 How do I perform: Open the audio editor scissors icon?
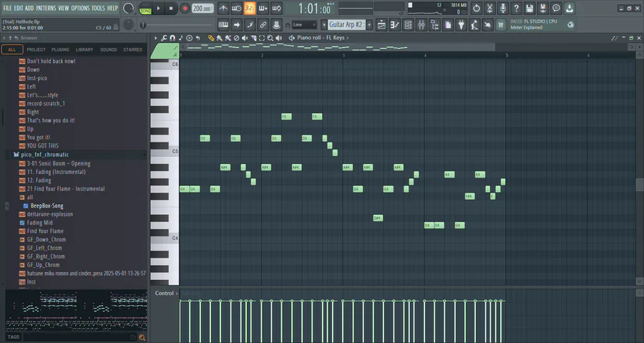click(489, 8)
